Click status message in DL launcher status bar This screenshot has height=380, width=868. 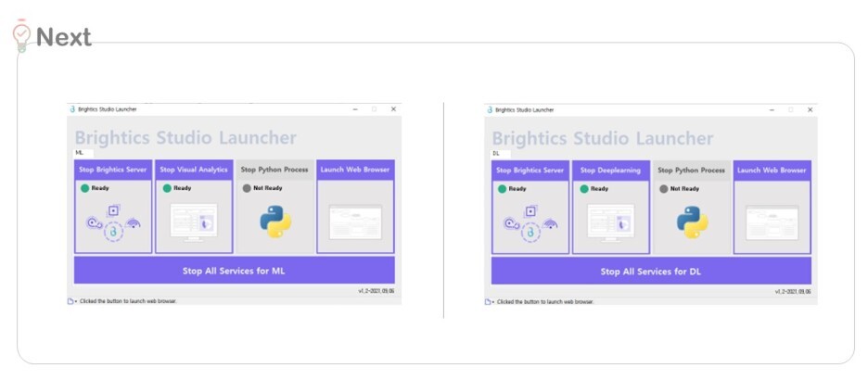point(545,302)
